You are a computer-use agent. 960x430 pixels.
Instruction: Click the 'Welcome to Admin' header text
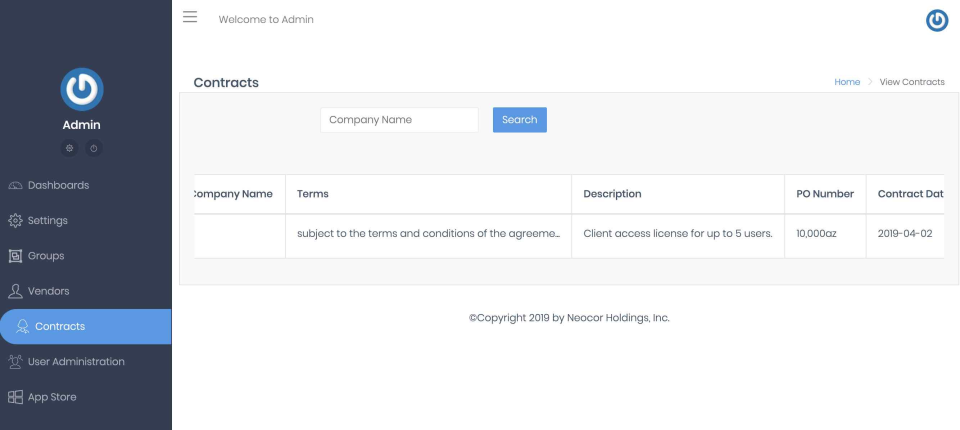(266, 20)
